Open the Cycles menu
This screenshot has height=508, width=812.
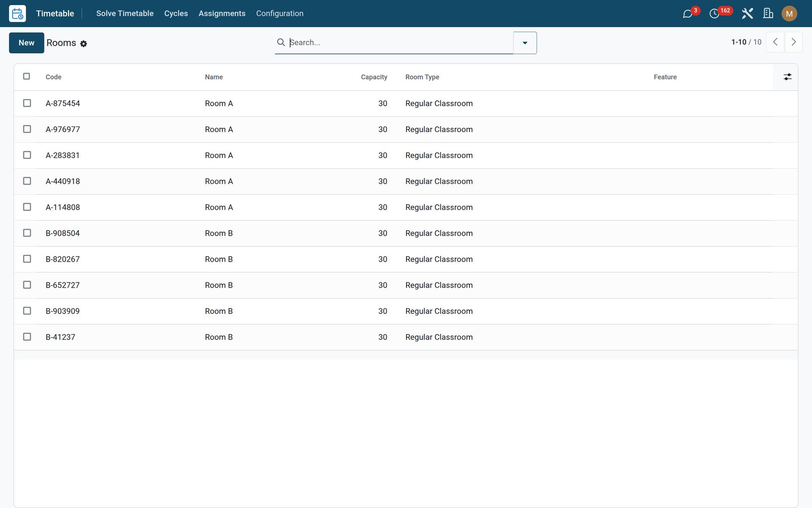coord(176,14)
